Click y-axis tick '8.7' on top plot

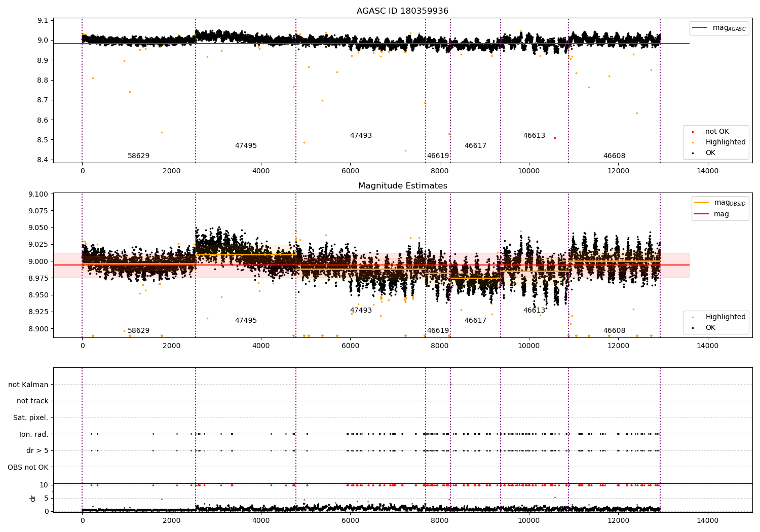click(x=43, y=100)
